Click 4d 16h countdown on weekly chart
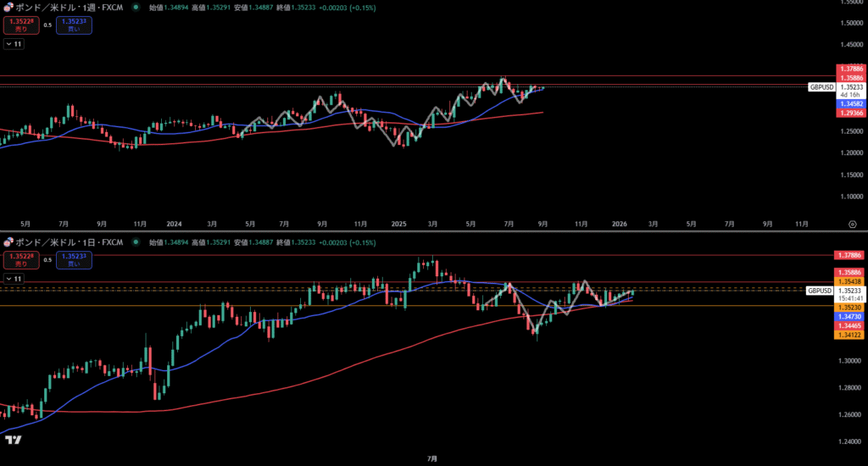The width and height of the screenshot is (868, 466). point(851,95)
